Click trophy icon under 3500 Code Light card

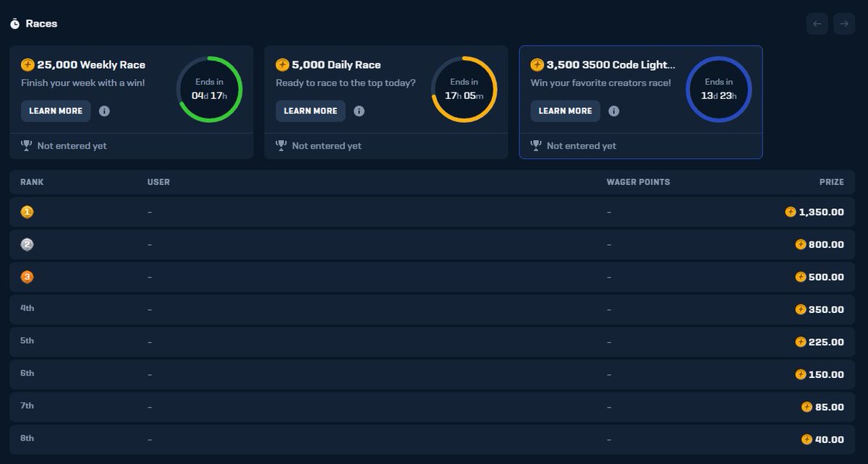(536, 145)
